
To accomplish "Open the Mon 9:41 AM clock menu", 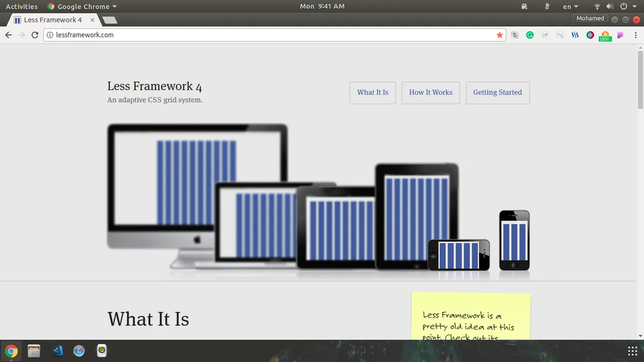I will (322, 7).
